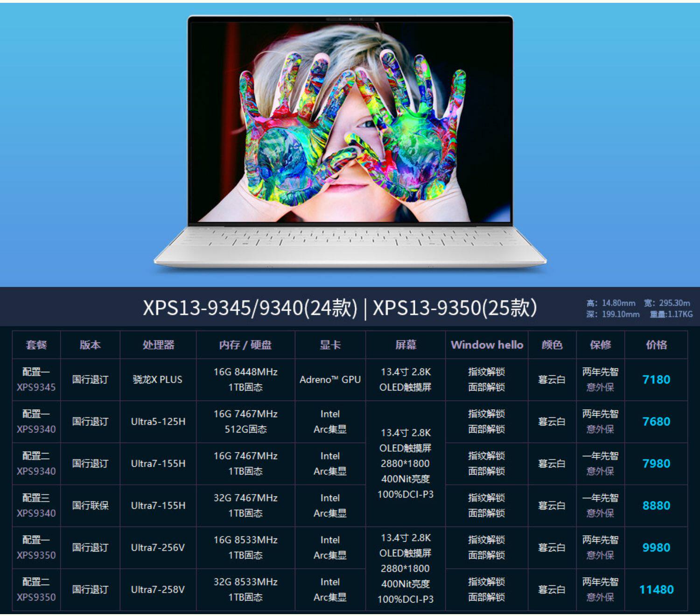This screenshot has height=616, width=700.
Task: Click the price 11480
Action: tap(656, 589)
